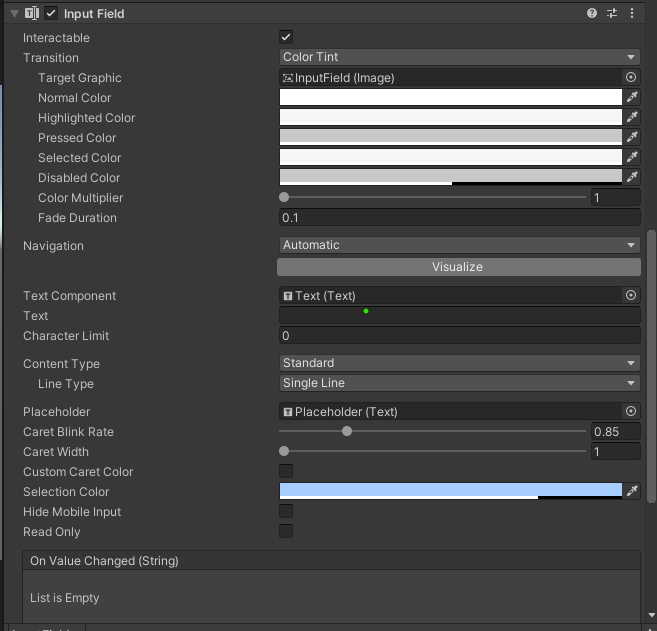Click the empty Text value field
The height and width of the screenshot is (631, 657).
tap(460, 316)
